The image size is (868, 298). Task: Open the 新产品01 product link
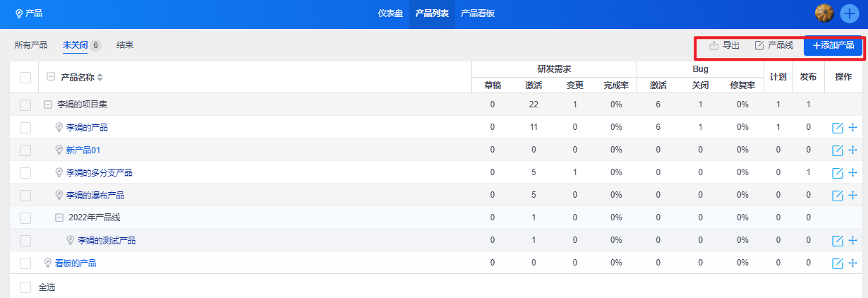click(x=83, y=150)
